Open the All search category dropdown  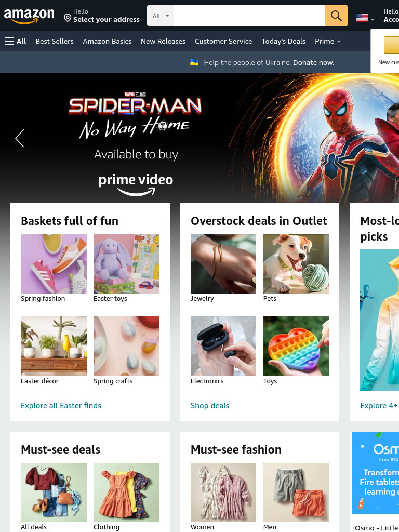pyautogui.click(x=161, y=16)
